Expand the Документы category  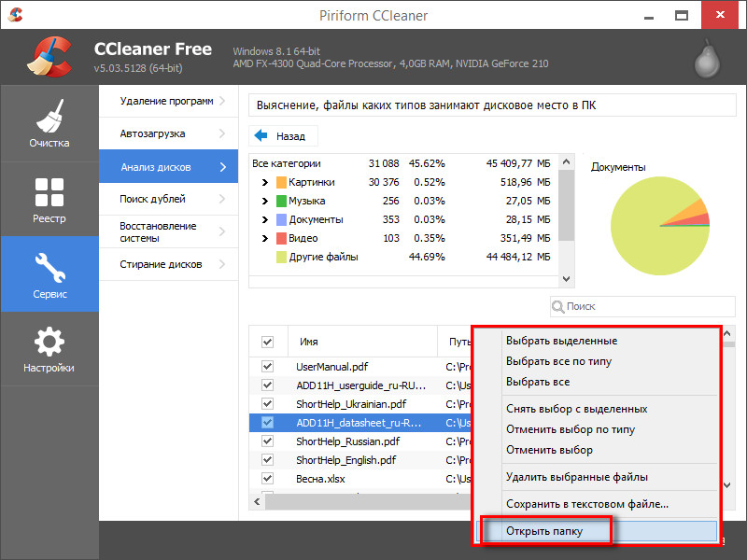[265, 219]
